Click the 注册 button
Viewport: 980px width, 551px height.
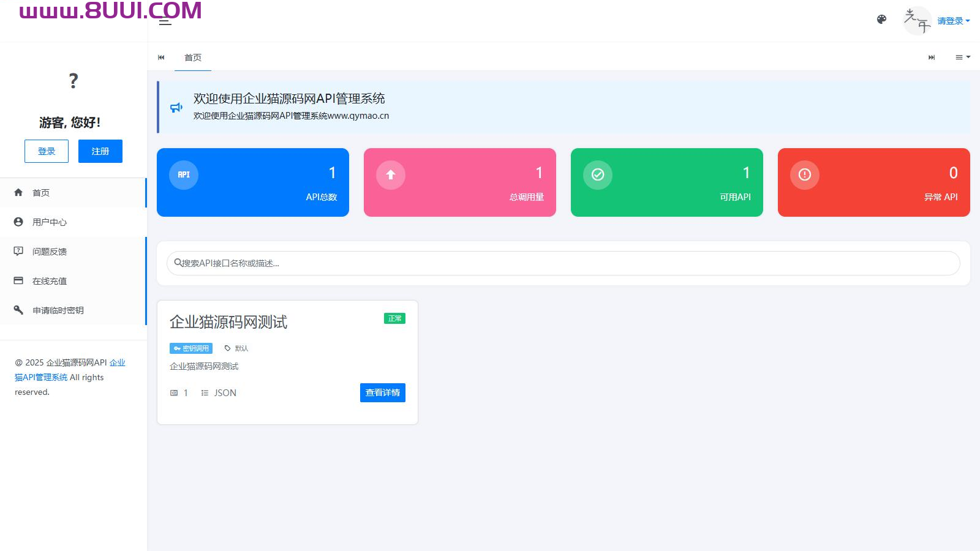click(100, 151)
